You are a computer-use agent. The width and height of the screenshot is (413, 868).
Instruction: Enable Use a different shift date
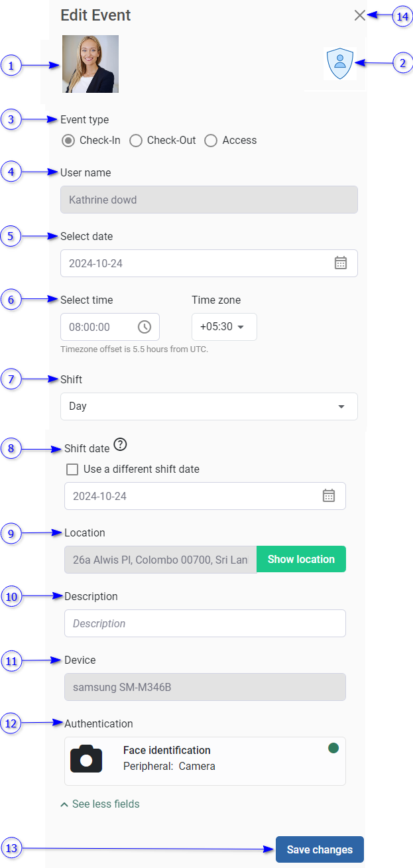[73, 469]
